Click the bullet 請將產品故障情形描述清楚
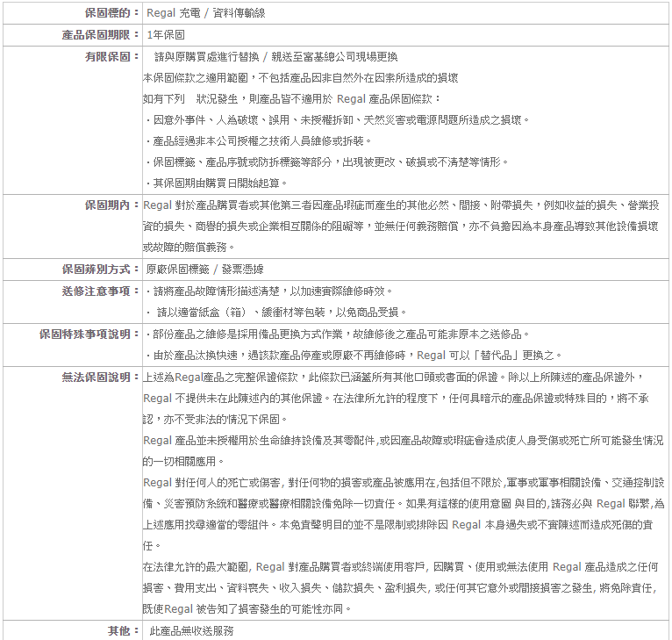672x640 pixels. point(268,291)
